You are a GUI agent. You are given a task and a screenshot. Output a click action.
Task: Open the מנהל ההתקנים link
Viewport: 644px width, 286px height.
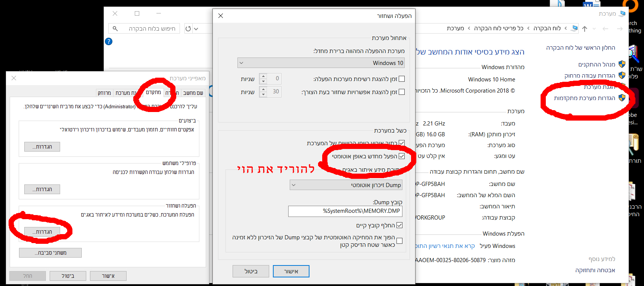click(x=597, y=64)
